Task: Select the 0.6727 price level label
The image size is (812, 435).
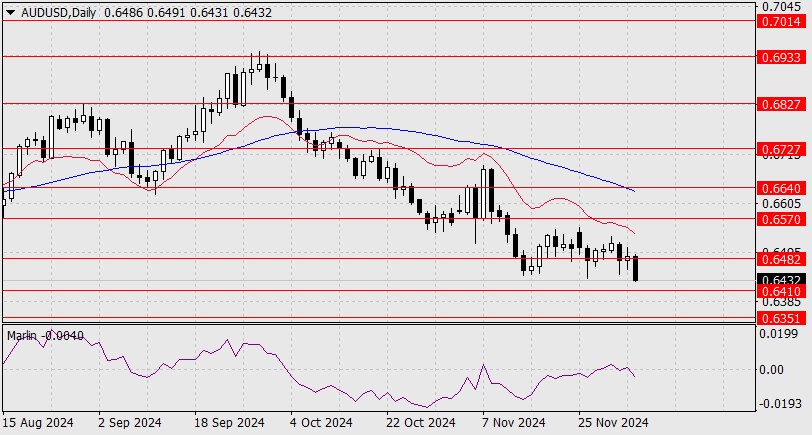Action: point(781,149)
